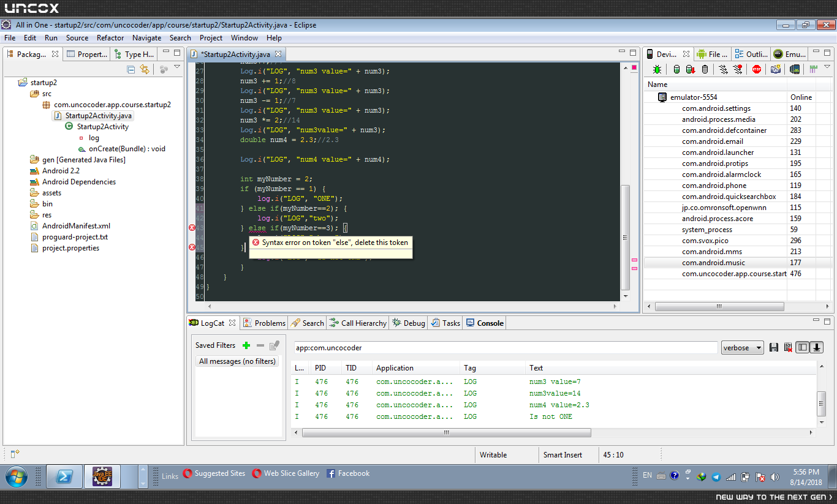837x504 pixels.
Task: Click the Update Heap icon in Devices
Action: pos(676,69)
